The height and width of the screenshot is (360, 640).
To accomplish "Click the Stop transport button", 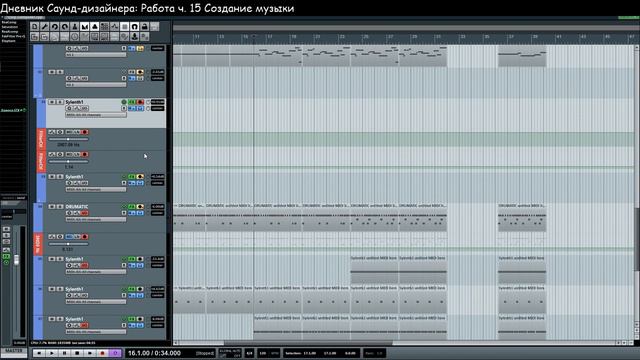I will click(x=77, y=353).
